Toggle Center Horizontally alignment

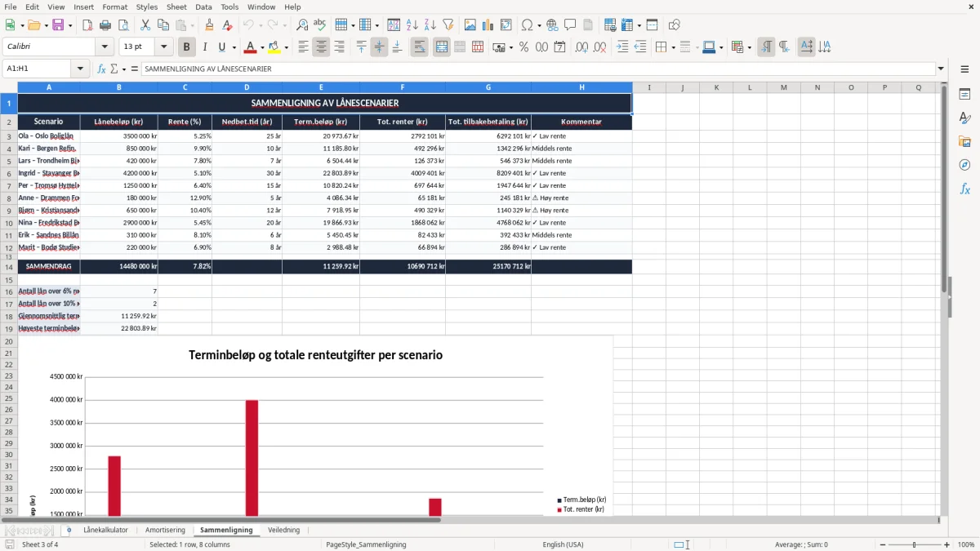click(321, 47)
